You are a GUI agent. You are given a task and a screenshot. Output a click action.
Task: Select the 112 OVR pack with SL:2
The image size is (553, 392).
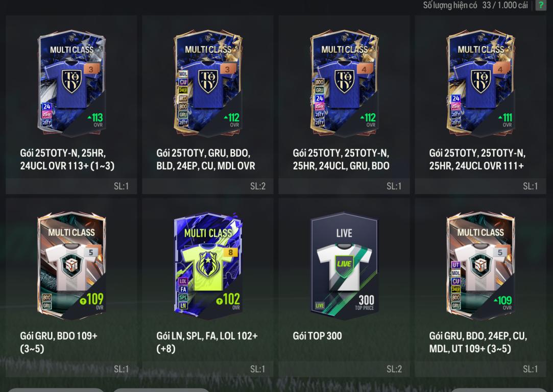[208, 83]
